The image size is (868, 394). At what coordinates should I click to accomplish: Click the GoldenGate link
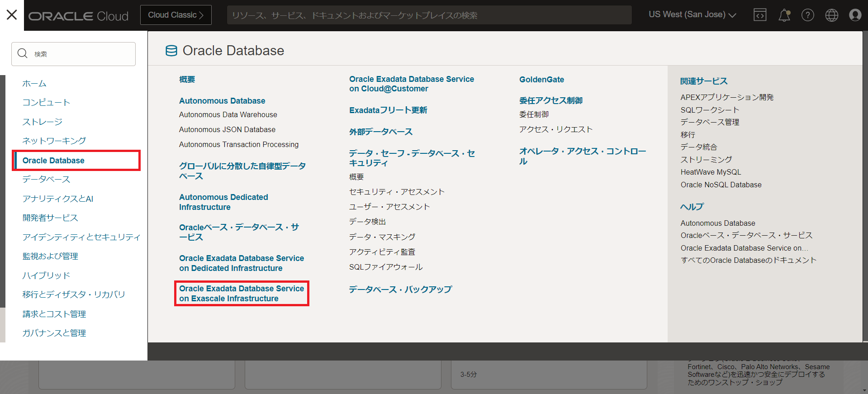(x=541, y=80)
